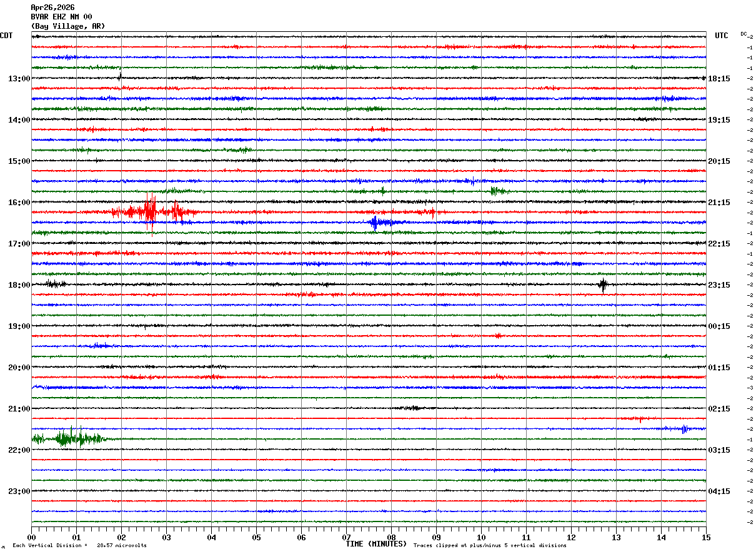756x554 pixels.
Task: Click the black spike near minute 2 on the 13:00 trace
Action: (120, 78)
